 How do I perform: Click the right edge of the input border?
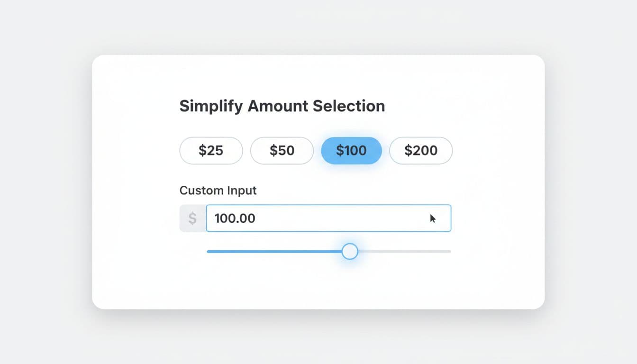450,218
